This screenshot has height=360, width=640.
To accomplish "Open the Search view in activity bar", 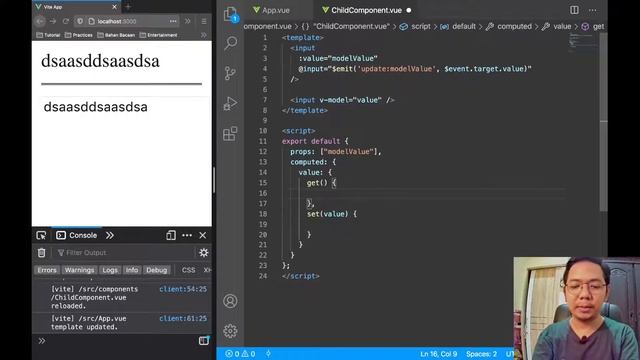I will (231, 43).
